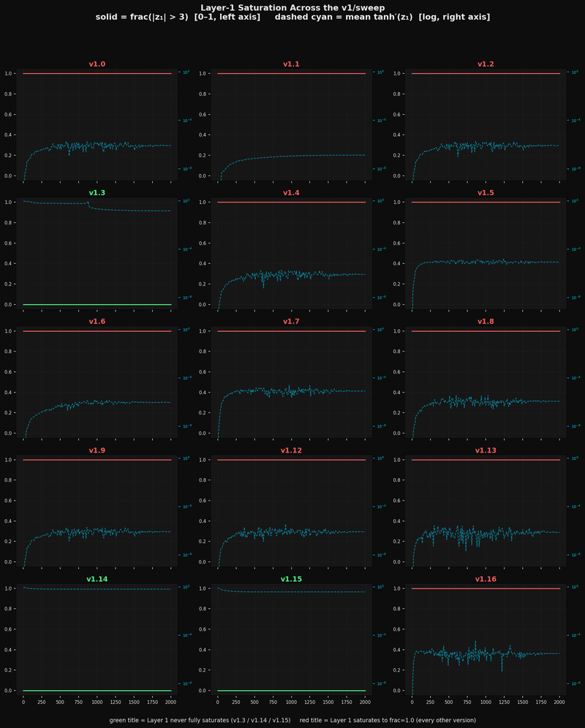Click the main title "Layer-1 Saturation Across the v1/sweep"

click(292, 8)
